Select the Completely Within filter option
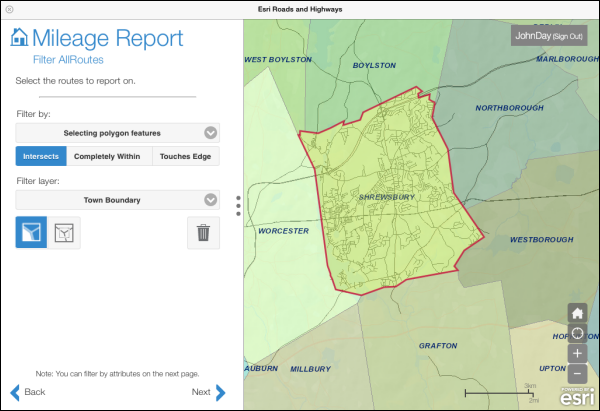This screenshot has height=411, width=600. click(x=109, y=156)
